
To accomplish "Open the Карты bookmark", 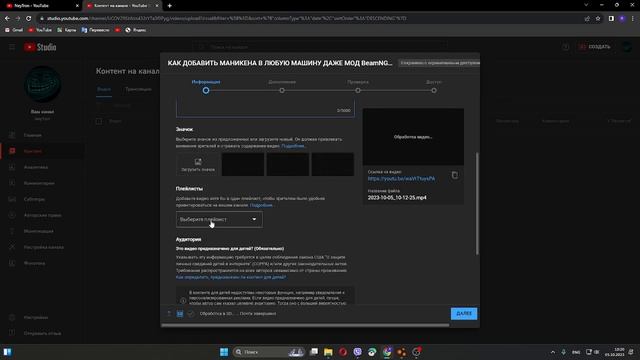I will coord(67,30).
